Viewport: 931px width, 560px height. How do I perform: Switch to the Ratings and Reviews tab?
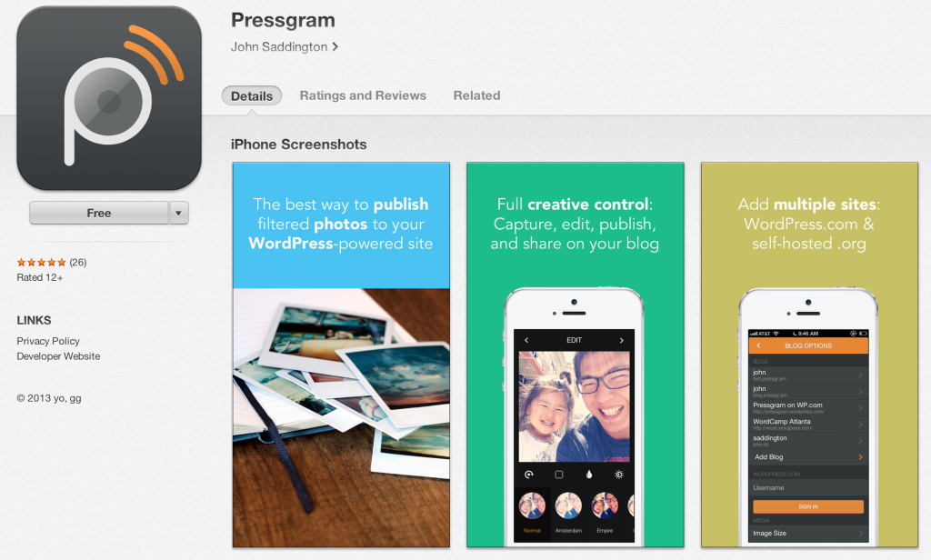(x=363, y=95)
